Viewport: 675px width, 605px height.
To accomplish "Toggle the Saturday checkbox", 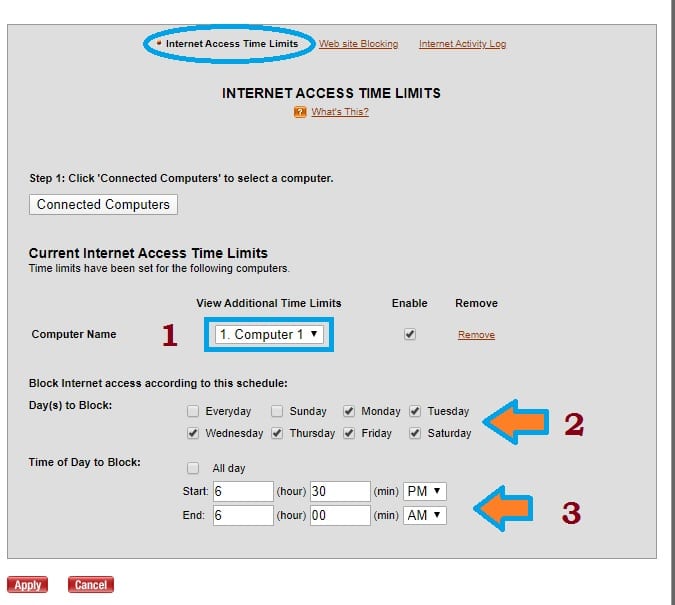I will tap(415, 433).
